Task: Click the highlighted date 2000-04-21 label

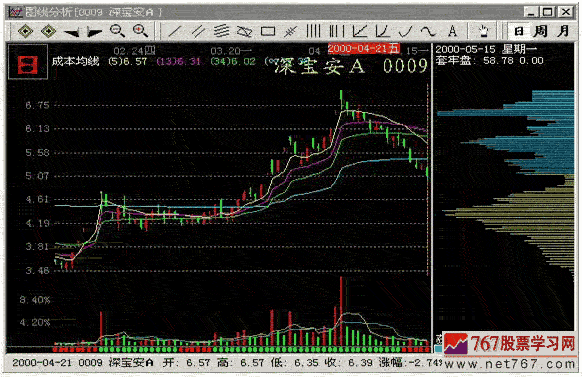Action: coord(363,49)
